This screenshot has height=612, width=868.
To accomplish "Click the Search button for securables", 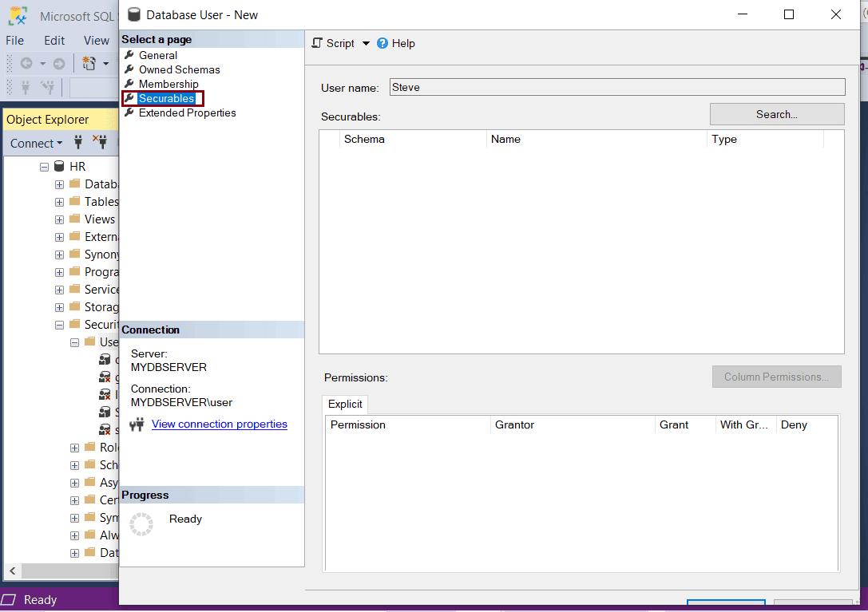I will (776, 113).
